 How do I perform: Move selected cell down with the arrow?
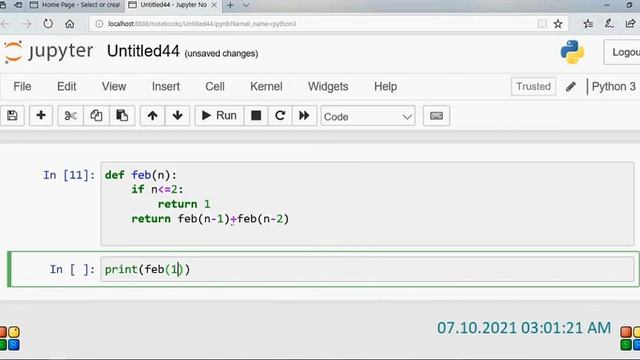click(178, 116)
